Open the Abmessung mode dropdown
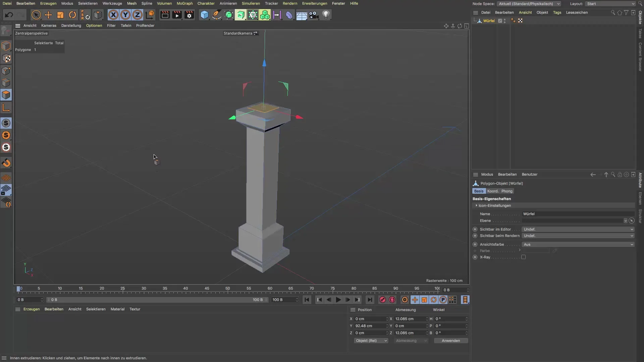Viewport: 644px width, 362px height. point(411,341)
